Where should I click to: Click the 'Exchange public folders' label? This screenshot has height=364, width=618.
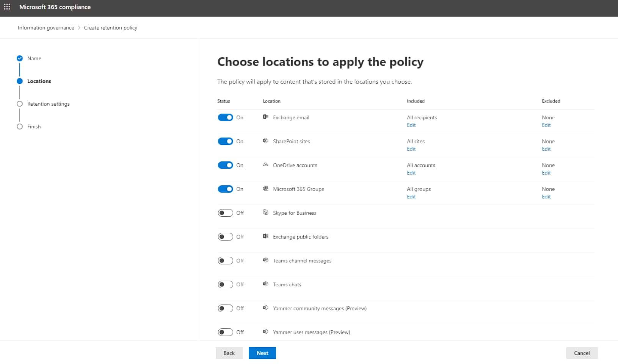coord(301,237)
